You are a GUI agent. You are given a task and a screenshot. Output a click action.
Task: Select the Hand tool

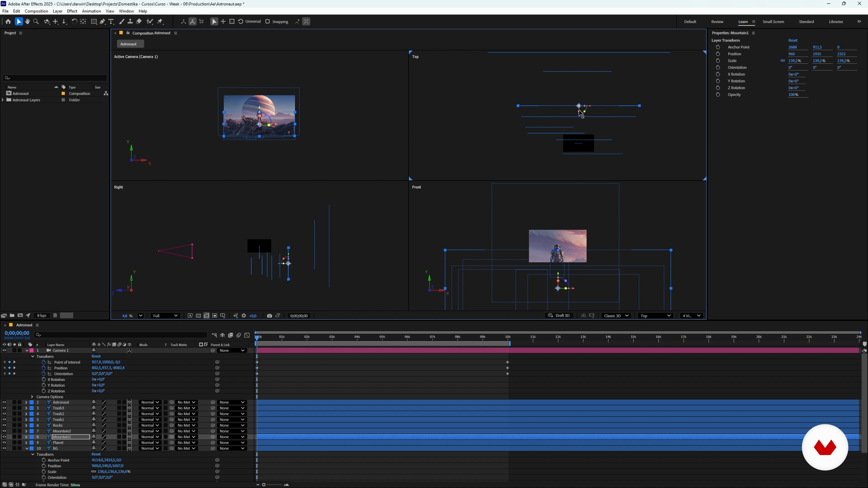click(27, 21)
